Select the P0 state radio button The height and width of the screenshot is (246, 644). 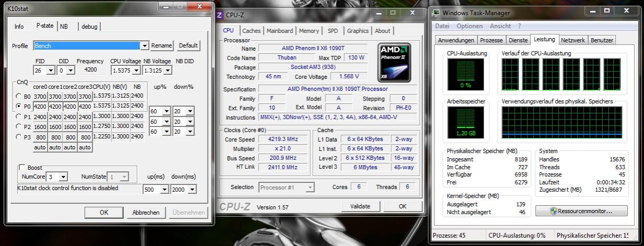point(20,106)
